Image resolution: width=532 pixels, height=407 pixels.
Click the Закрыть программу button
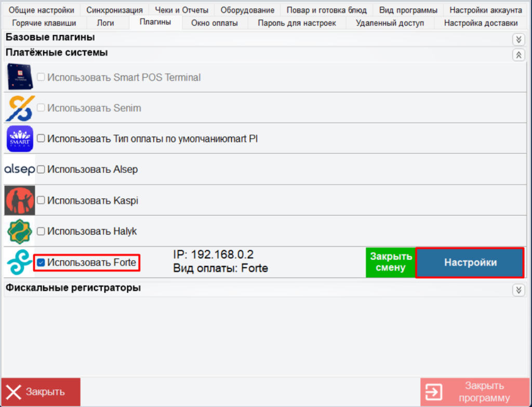474,392
